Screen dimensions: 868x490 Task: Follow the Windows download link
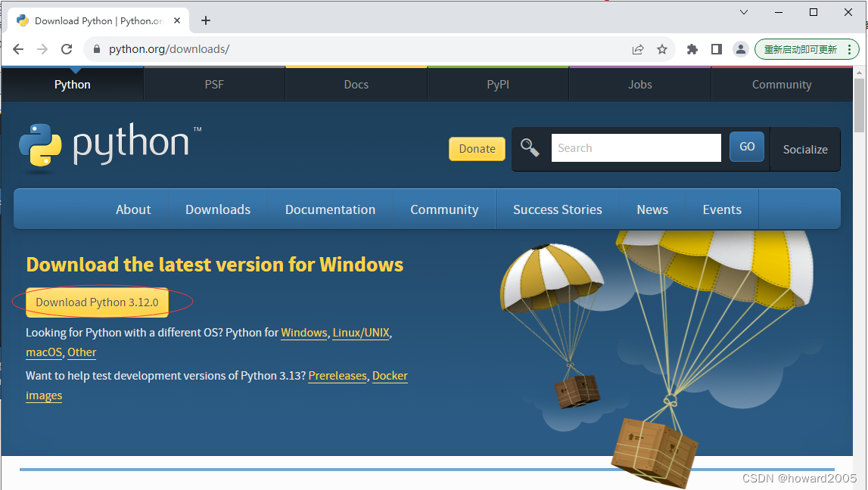304,333
